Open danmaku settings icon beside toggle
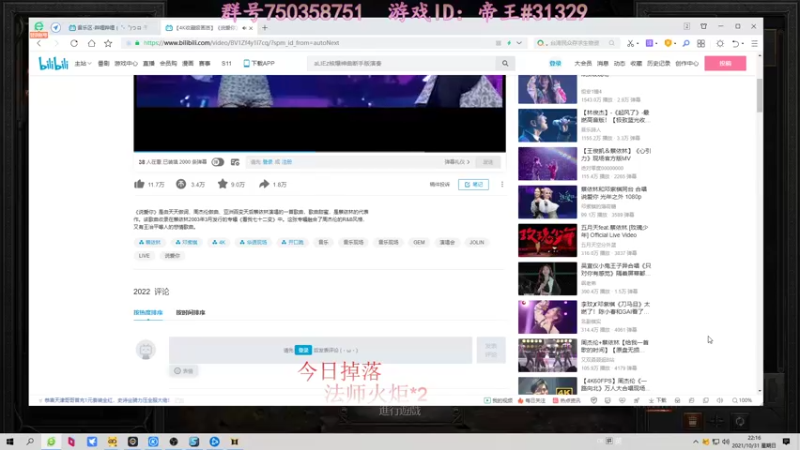800x450 pixels. [x=235, y=162]
